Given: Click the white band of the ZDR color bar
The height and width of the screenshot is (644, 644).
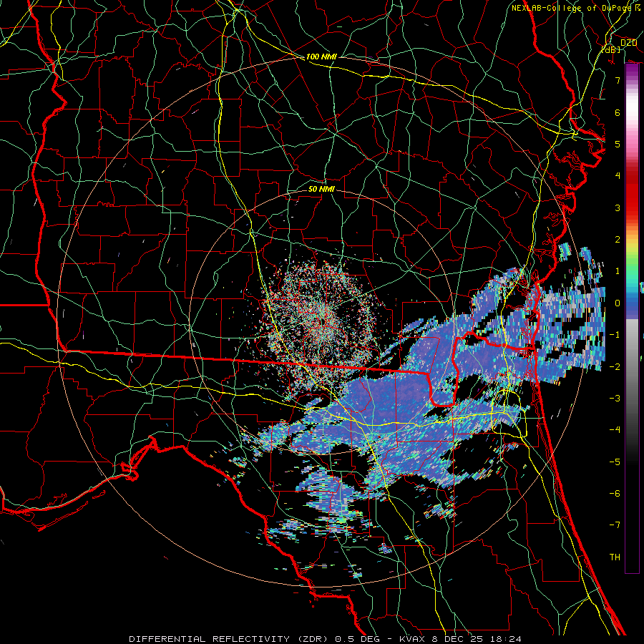Looking at the screenshot, I should pos(632,107).
